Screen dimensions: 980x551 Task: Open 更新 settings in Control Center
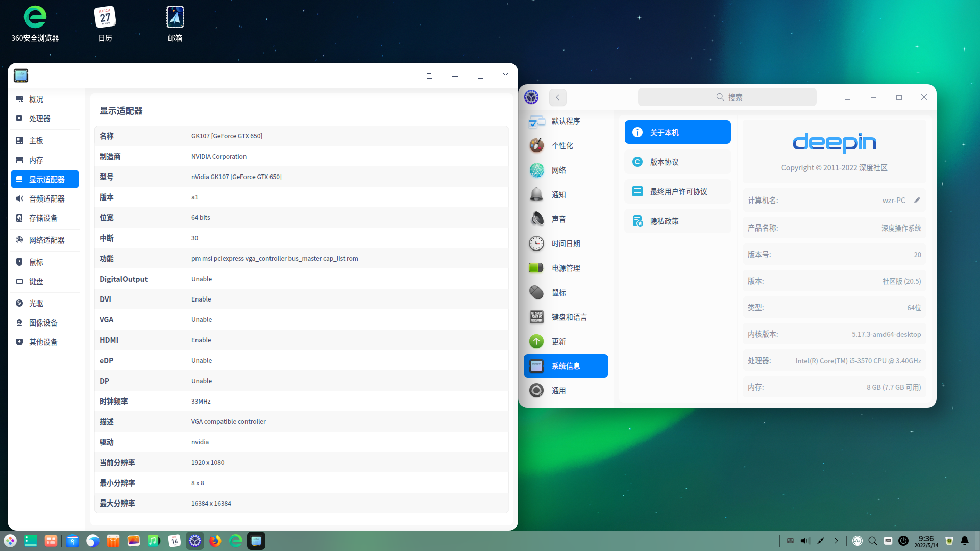[x=558, y=341]
